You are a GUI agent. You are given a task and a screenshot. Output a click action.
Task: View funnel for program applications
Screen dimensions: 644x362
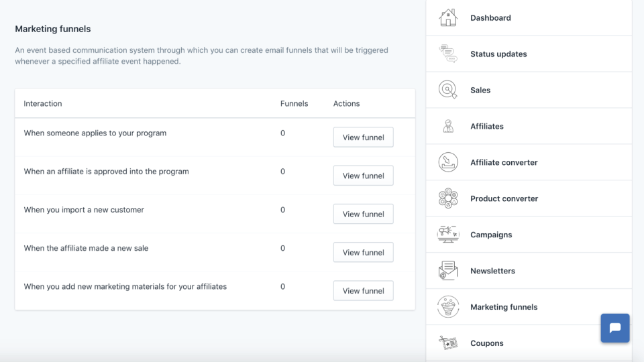363,137
